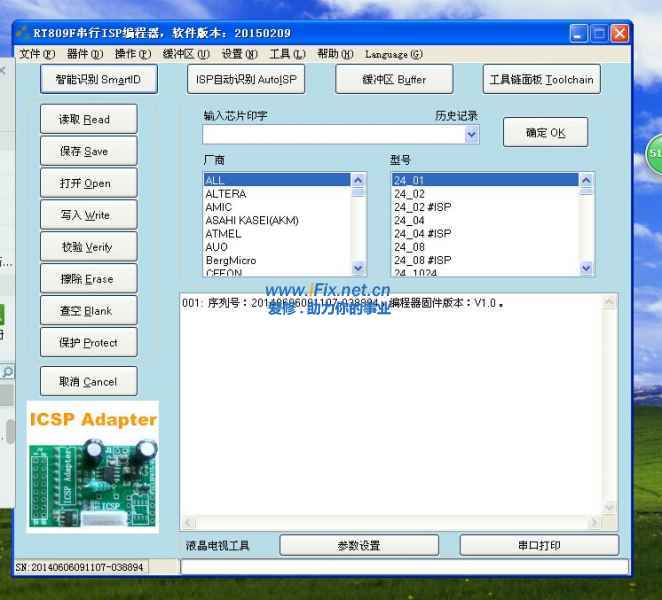
Task: Minimize the RT809F programmer window
Action: [578, 33]
